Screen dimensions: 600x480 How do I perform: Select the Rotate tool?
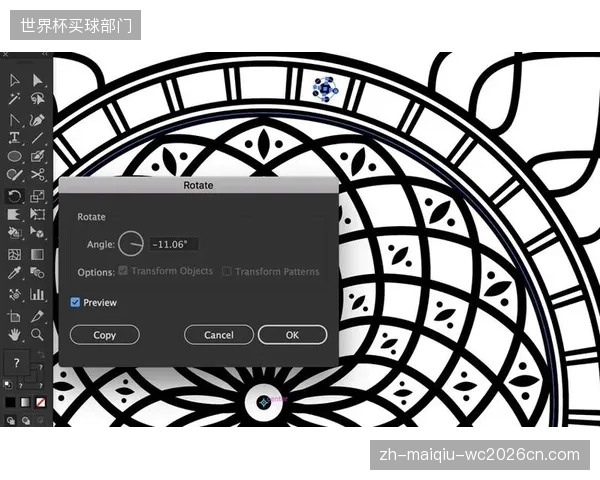[14, 196]
